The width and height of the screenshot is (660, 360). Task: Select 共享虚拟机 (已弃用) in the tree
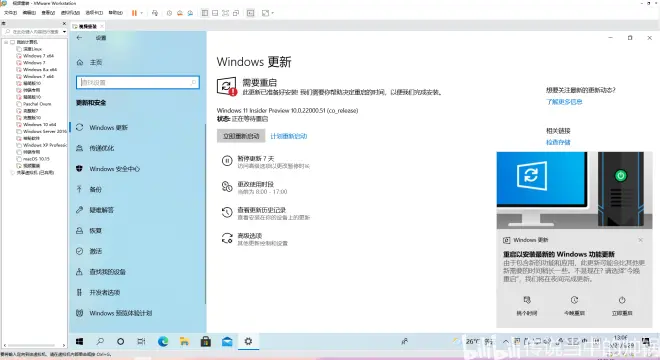(35, 173)
